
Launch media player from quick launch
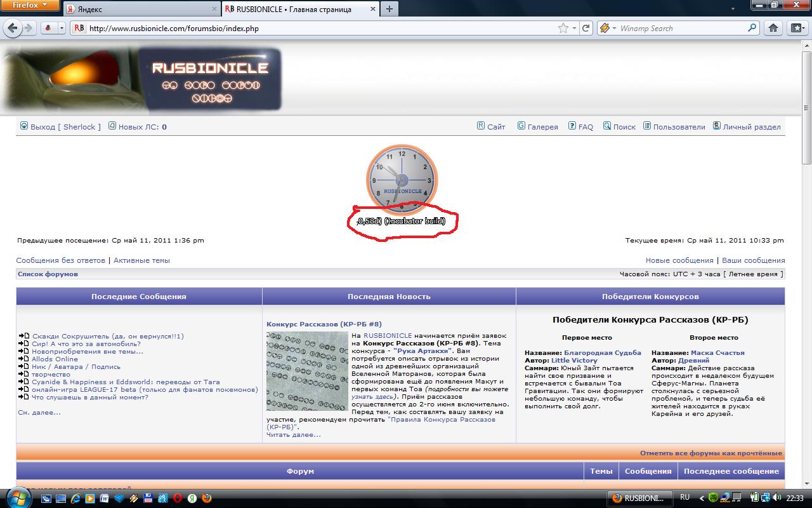point(90,498)
